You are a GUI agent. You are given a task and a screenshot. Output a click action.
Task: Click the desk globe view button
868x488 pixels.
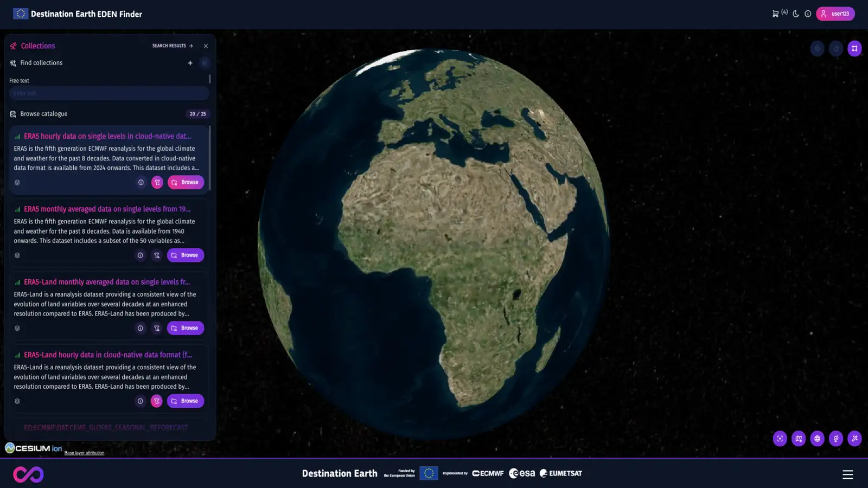[836, 439]
